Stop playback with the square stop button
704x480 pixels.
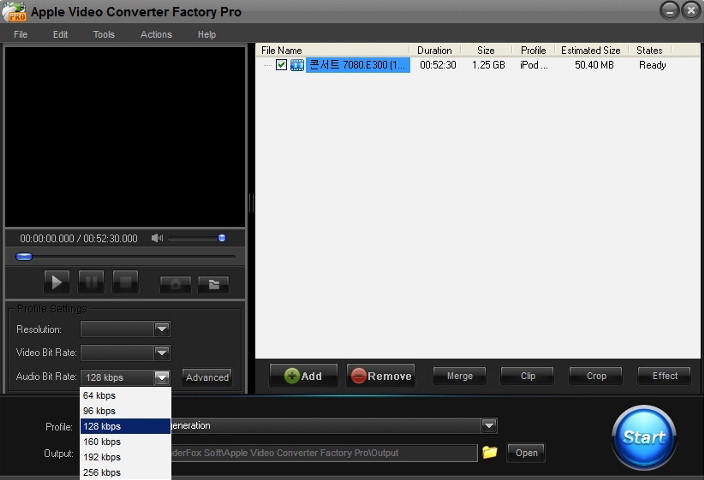(125, 282)
